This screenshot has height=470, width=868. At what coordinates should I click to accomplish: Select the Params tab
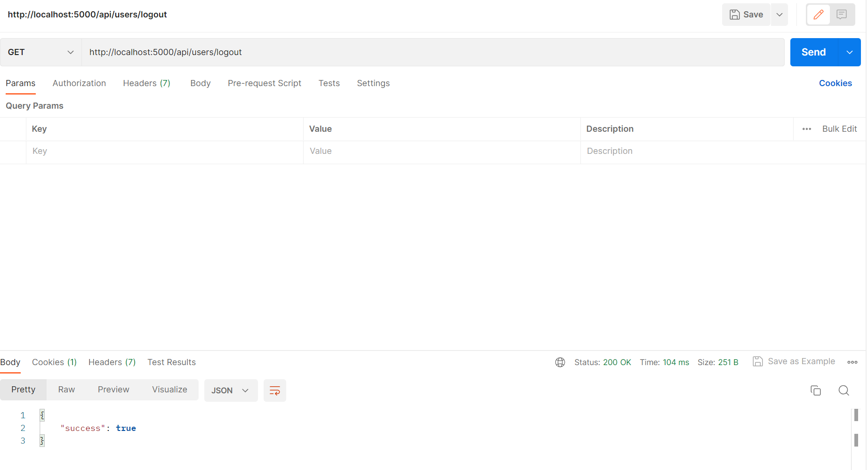[21, 83]
